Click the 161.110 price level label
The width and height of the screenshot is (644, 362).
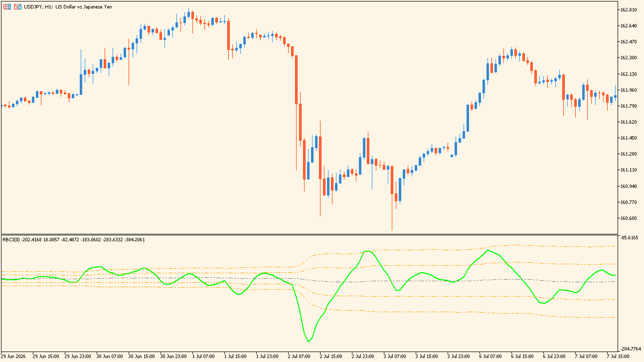[x=629, y=170]
